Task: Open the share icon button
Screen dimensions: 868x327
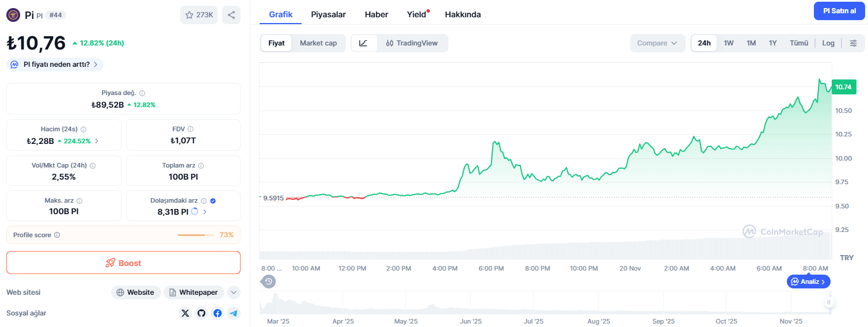Action: click(x=231, y=15)
